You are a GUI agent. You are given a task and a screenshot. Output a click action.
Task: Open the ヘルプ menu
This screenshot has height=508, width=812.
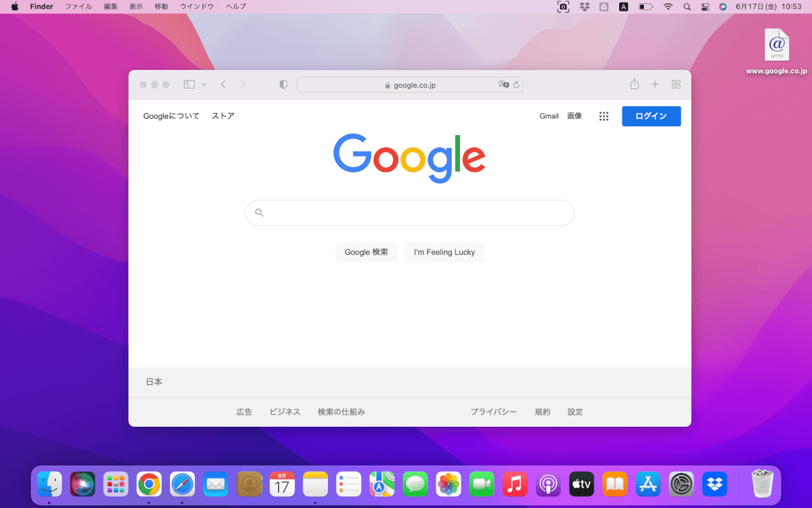pos(236,6)
